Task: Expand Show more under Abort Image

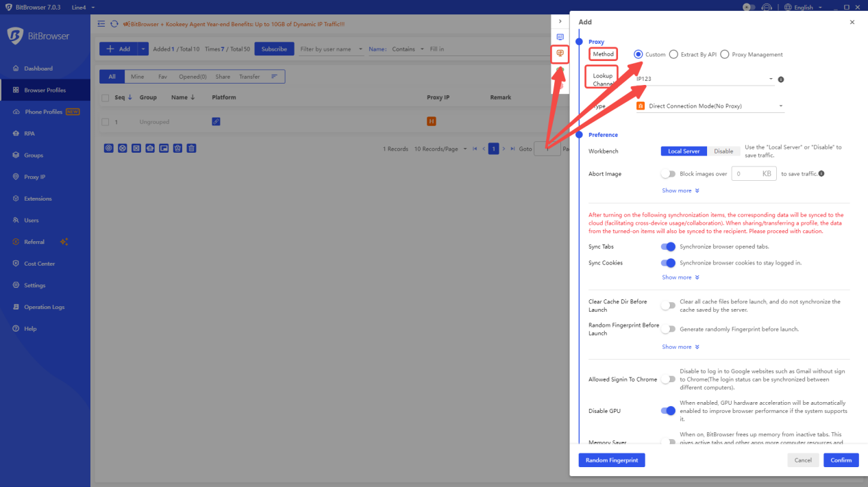Action: coord(680,190)
